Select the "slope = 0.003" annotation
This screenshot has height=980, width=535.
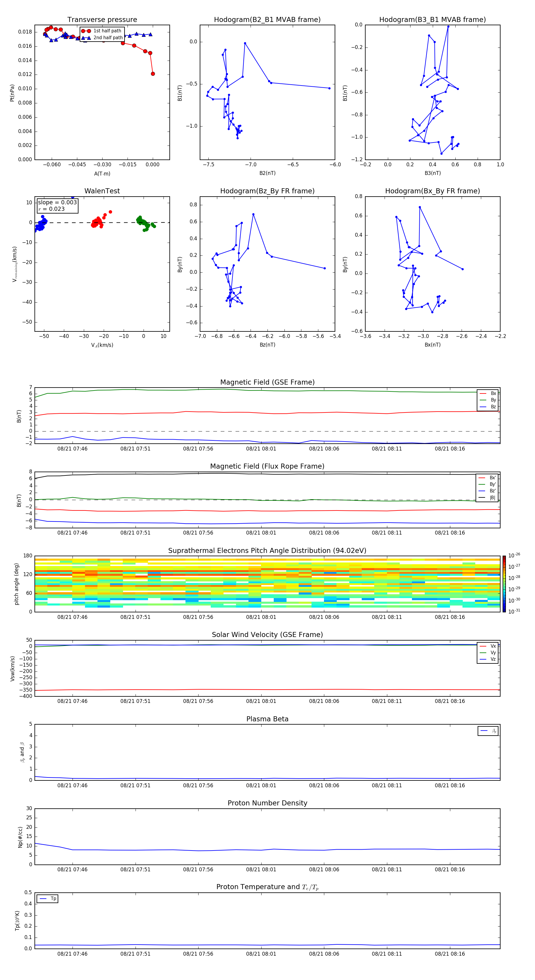click(x=57, y=203)
